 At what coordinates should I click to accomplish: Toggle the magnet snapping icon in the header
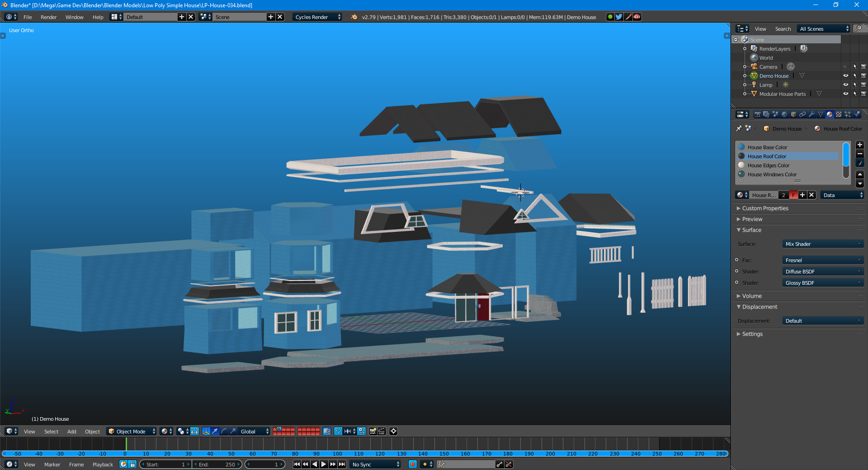tap(338, 431)
